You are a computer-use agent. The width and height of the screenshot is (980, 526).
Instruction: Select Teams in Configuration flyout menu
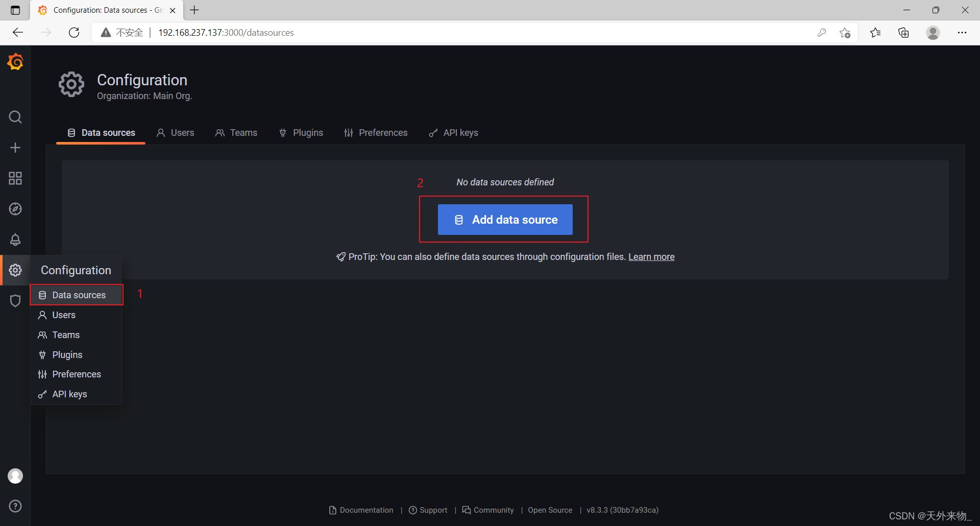(x=66, y=335)
